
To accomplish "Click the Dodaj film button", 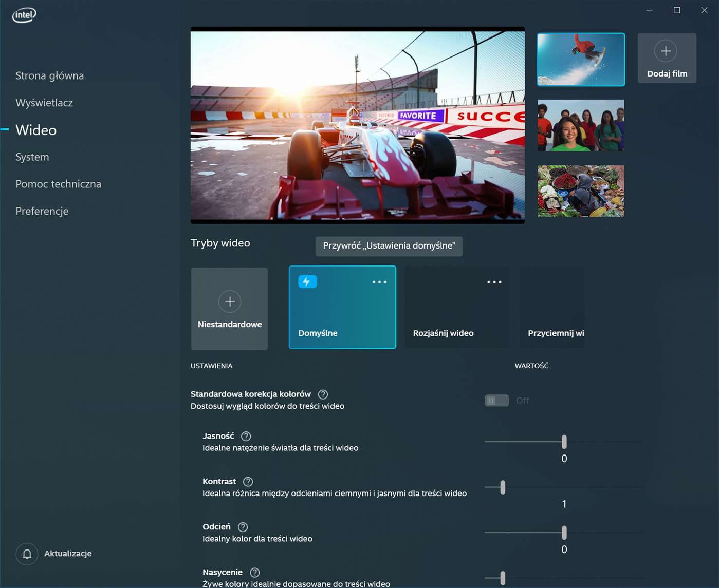I will [667, 58].
